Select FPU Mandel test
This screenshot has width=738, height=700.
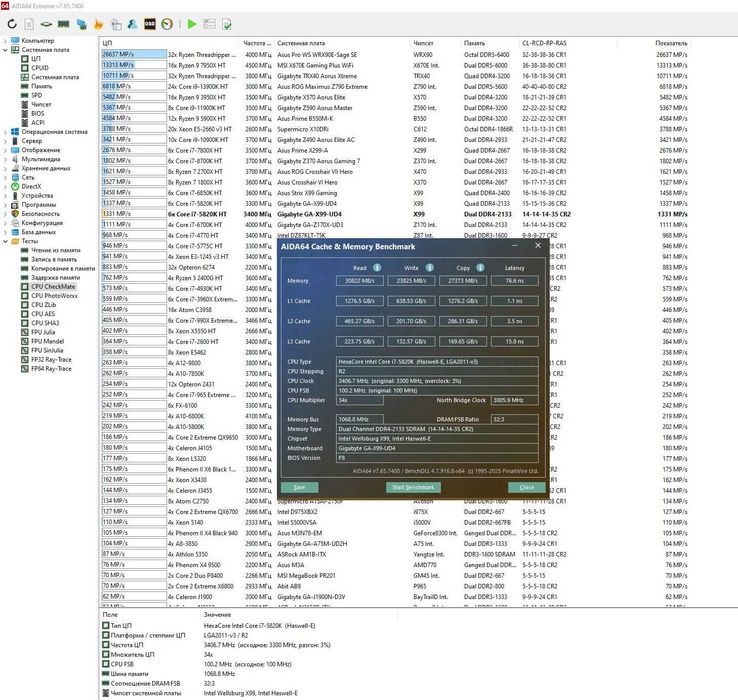point(48,341)
